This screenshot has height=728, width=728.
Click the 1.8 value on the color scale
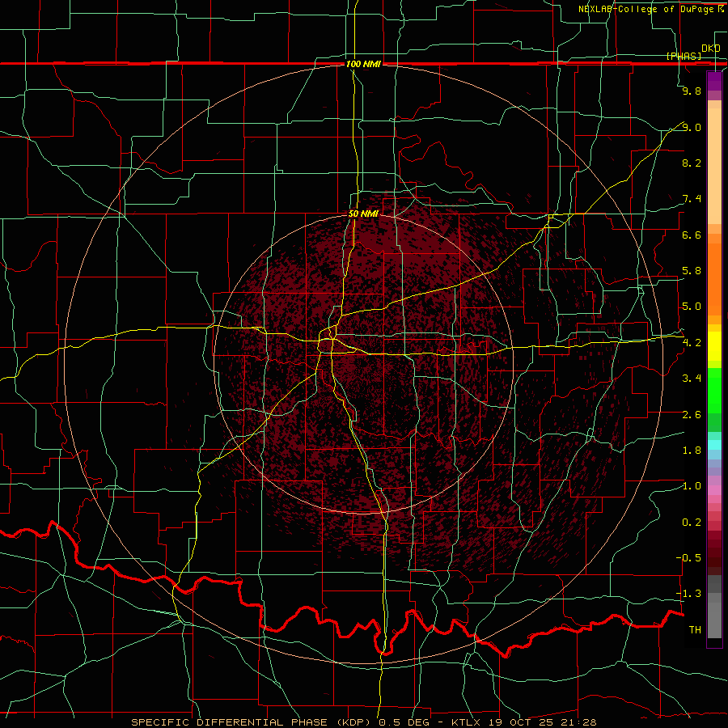(x=692, y=451)
